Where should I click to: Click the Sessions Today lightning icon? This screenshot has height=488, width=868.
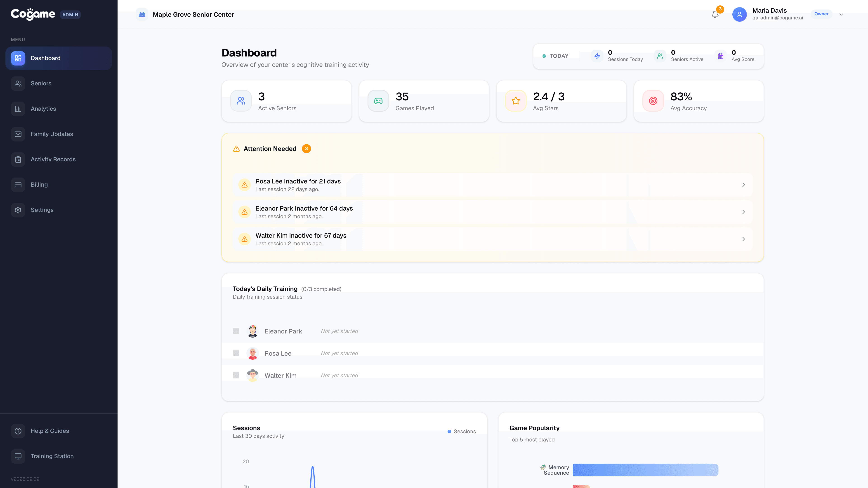point(597,56)
